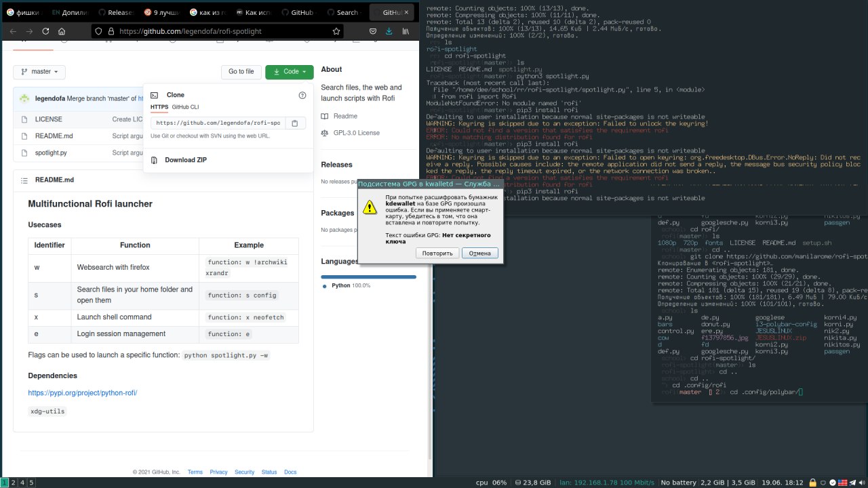Switch to the 'как из г' Google tab
The width and height of the screenshot is (868, 488).
[x=208, y=12]
